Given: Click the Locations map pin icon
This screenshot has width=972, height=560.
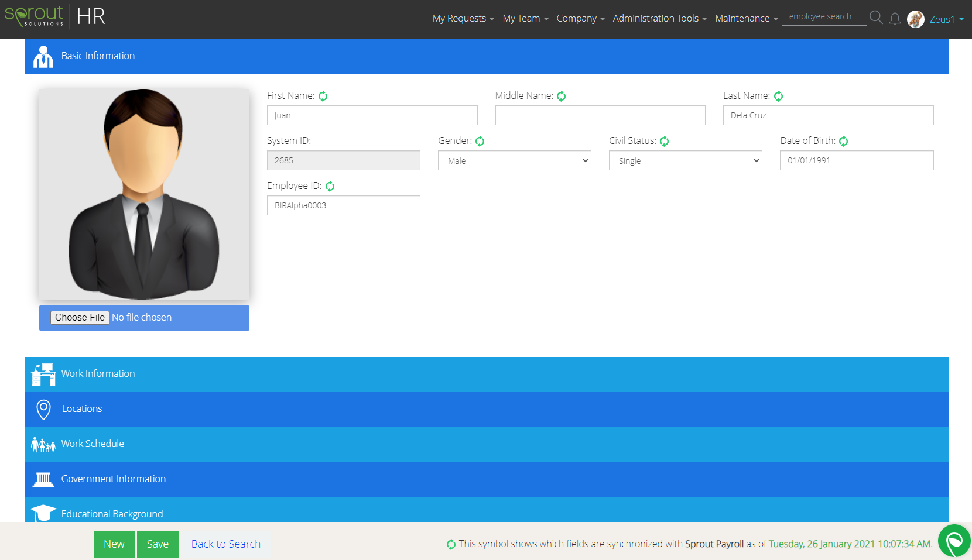Looking at the screenshot, I should 43,409.
